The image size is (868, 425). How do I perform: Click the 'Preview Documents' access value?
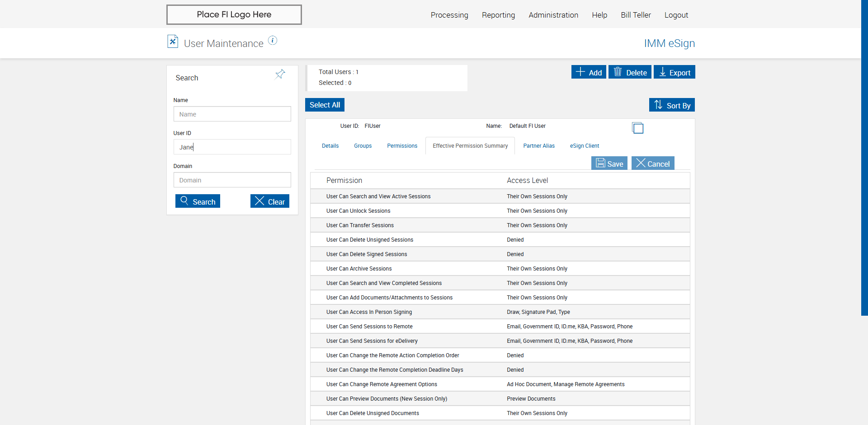coord(531,399)
